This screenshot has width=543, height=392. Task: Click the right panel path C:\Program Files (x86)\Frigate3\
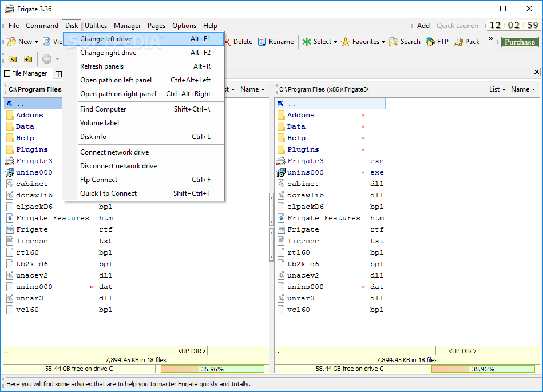pos(324,89)
